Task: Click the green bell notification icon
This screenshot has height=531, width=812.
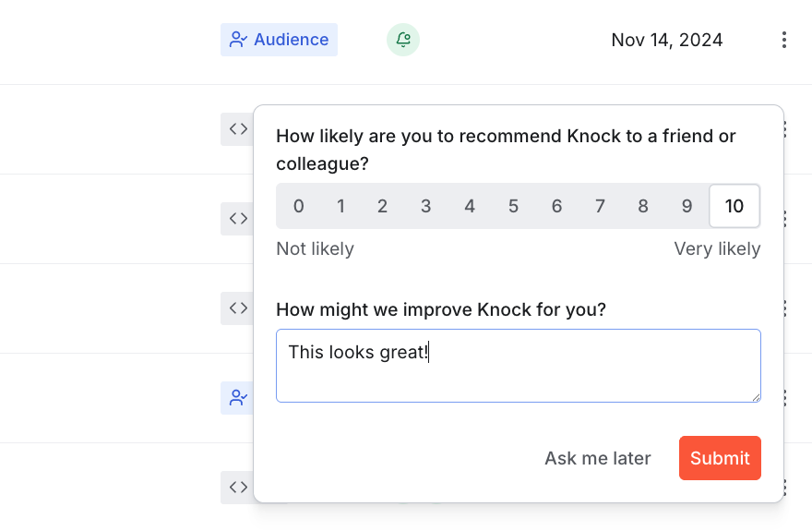Action: (x=403, y=40)
